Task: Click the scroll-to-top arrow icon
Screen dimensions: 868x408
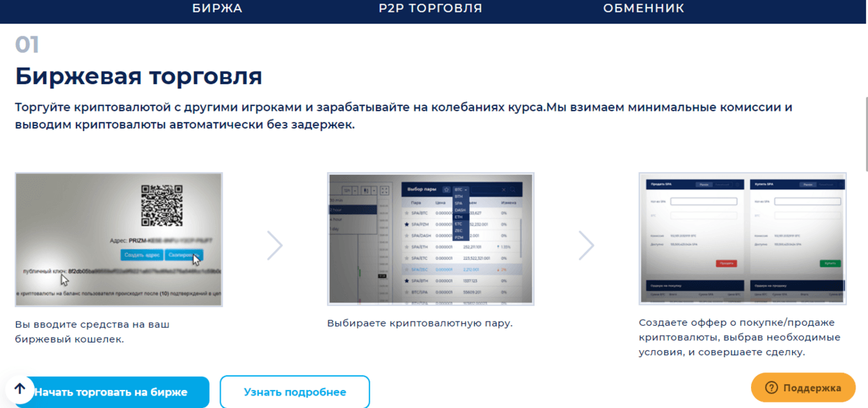Action: coord(19,389)
